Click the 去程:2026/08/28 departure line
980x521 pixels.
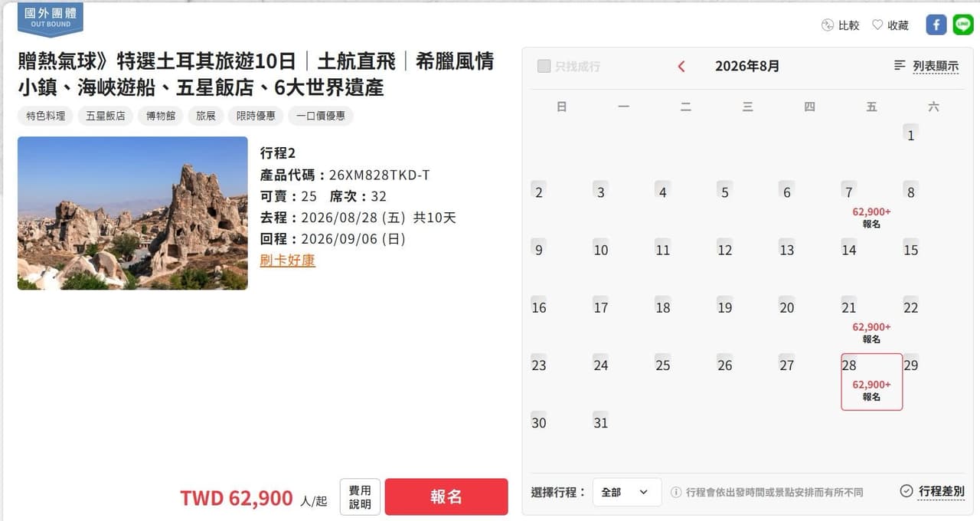click(x=358, y=218)
